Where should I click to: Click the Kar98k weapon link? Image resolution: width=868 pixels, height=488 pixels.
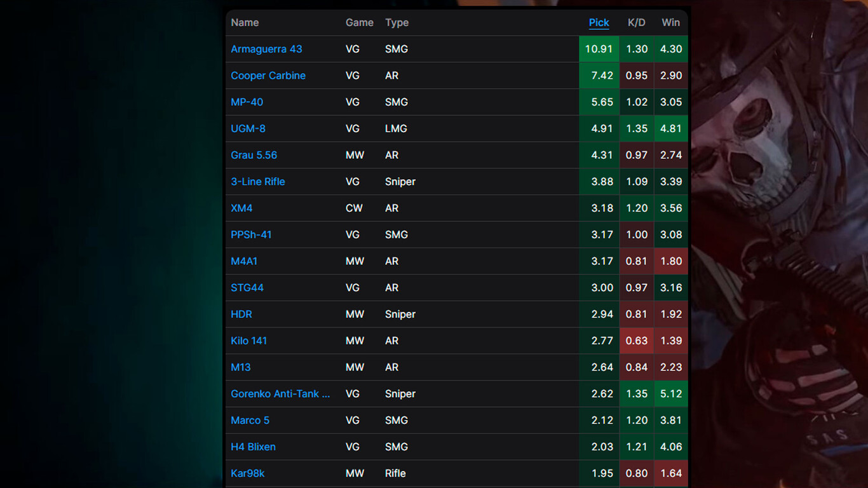click(x=247, y=473)
